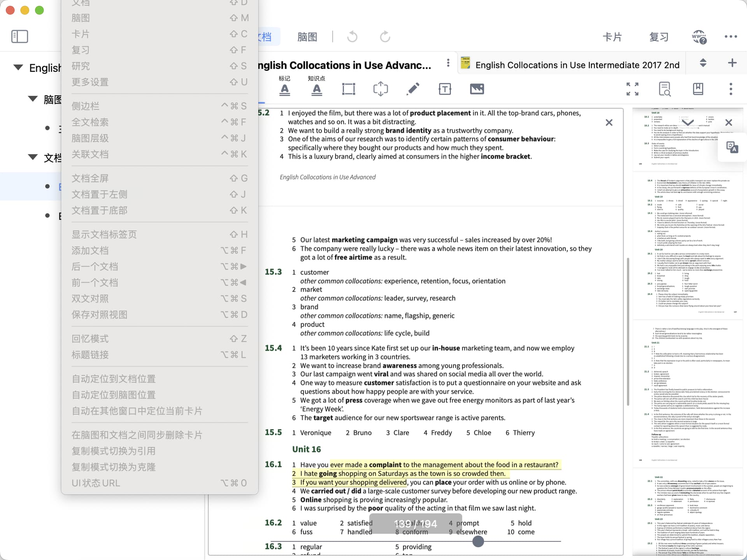Click the undo arrow icon
Screen dimensions: 747x560
point(352,37)
